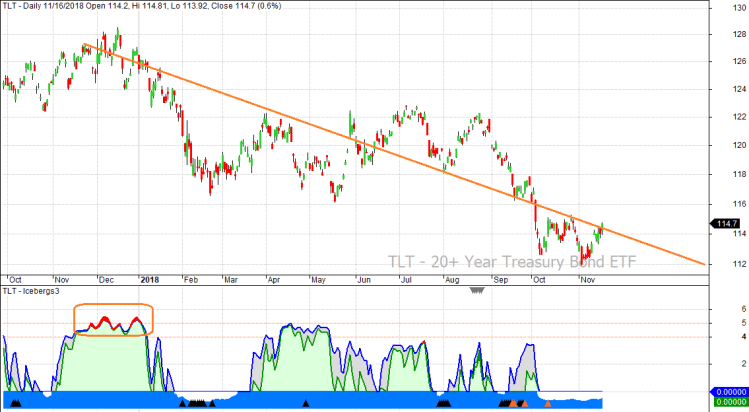Viewport: 749px width, 412px height.
Task: Select the orange rounded rectangle annotation
Action: pos(114,304)
